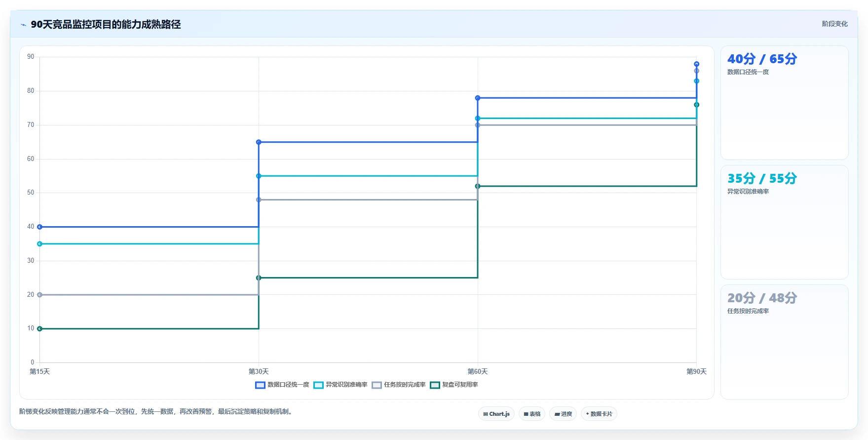Viewport: 868px width, 440px height.
Task: Select the cyan data point at 83 on 第90天
Action: point(697,81)
